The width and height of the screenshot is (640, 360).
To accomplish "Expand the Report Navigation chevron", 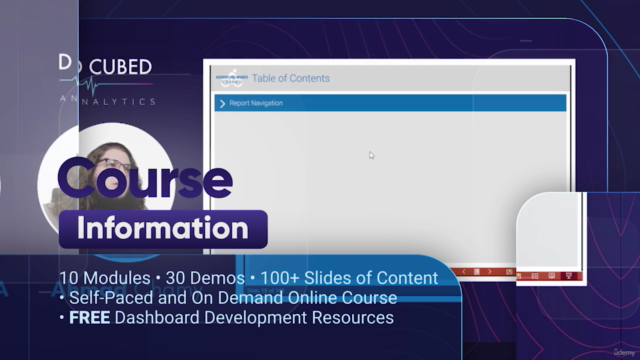I will (x=222, y=103).
